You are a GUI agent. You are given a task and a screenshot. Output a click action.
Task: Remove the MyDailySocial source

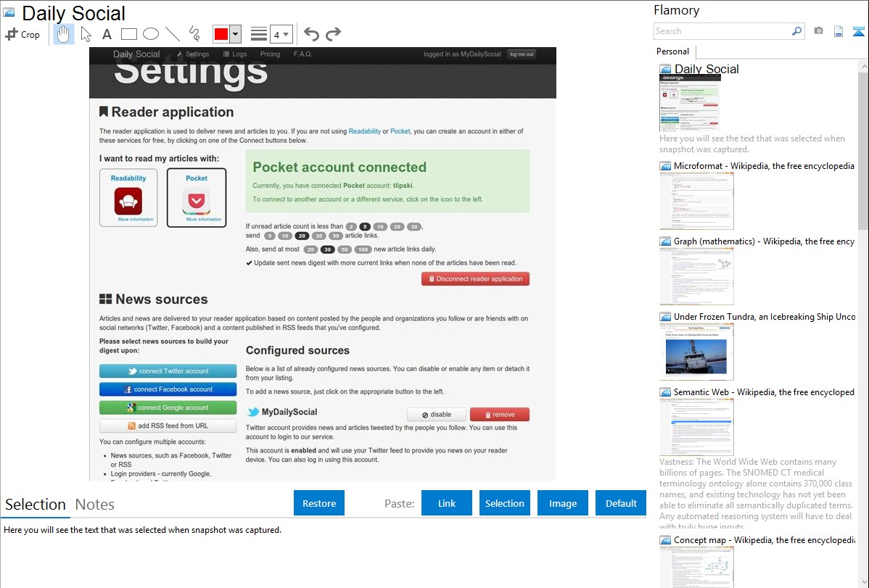tap(500, 415)
